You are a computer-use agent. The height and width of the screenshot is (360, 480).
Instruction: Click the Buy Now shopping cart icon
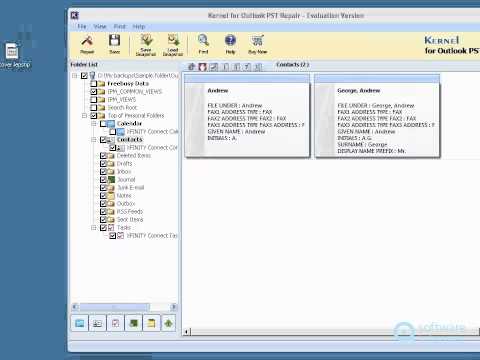[x=258, y=44]
